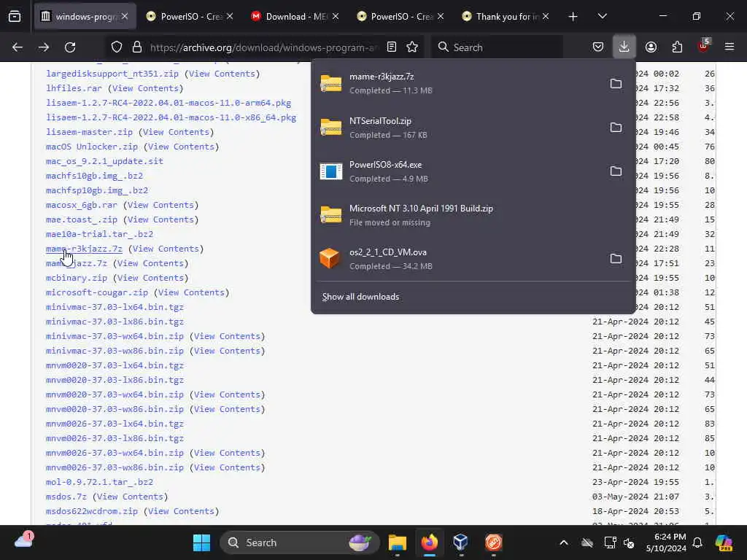Expand the list all tabs dropdown
This screenshot has height=560, width=747.
tap(603, 17)
